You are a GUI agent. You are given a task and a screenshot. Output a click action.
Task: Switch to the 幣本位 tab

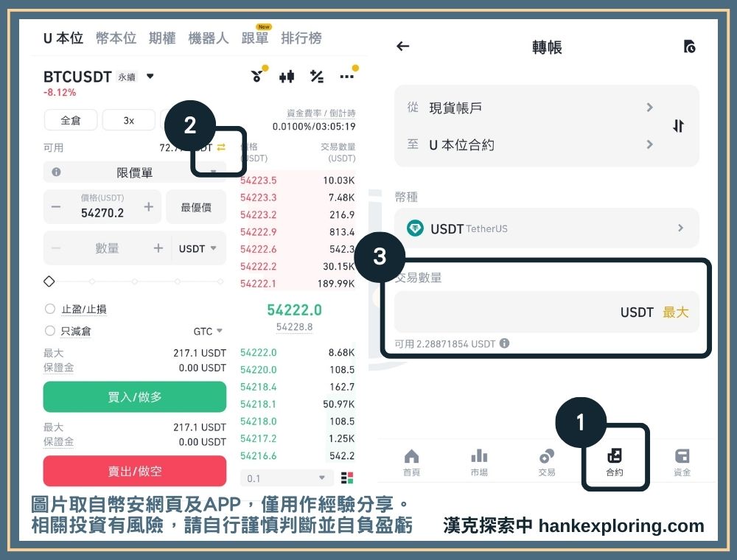(x=116, y=38)
